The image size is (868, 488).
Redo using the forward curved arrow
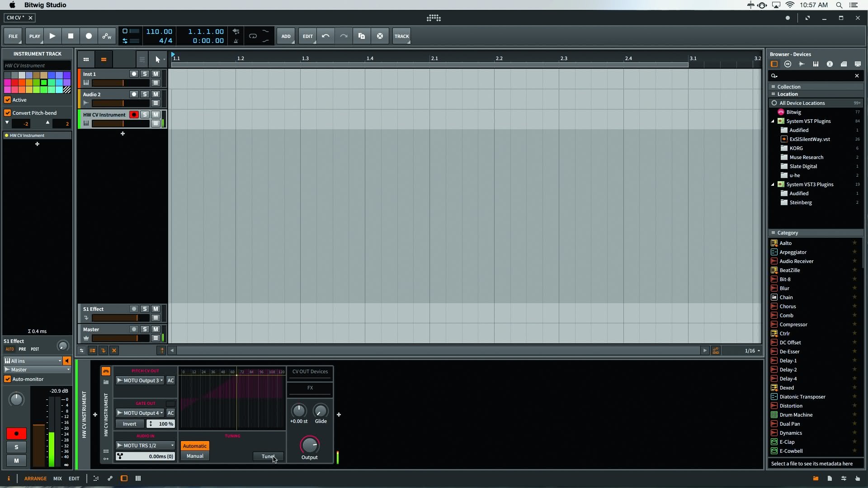tap(344, 36)
